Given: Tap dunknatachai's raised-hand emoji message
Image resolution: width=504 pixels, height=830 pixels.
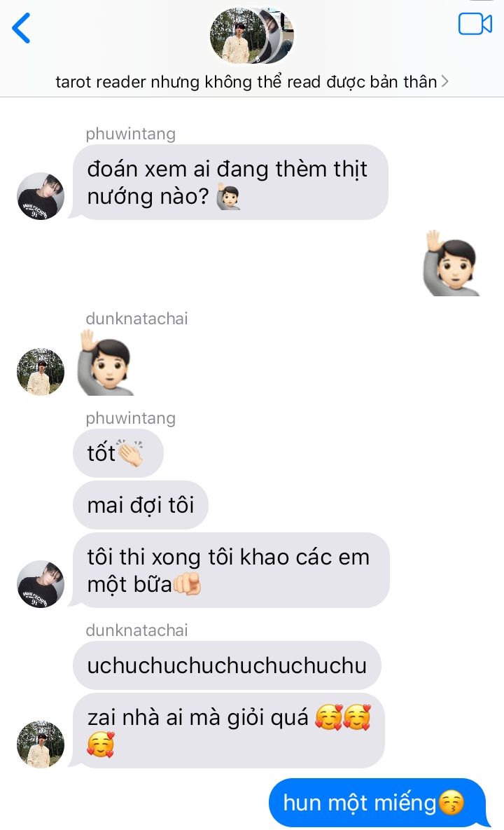Looking at the screenshot, I should [106, 363].
